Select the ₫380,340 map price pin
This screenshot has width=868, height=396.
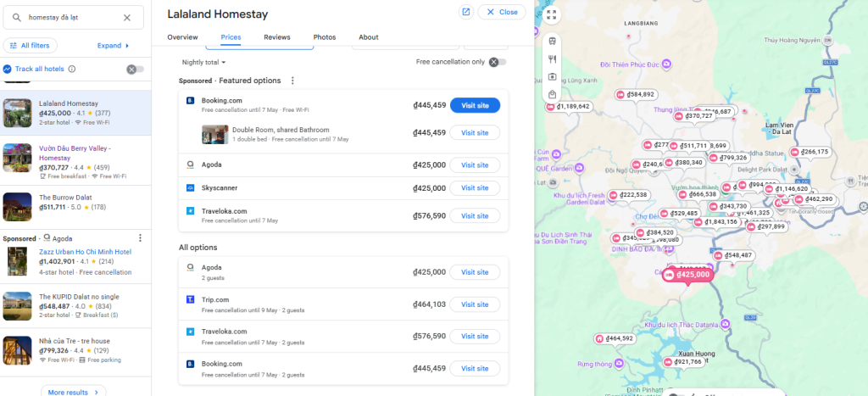tap(684, 163)
